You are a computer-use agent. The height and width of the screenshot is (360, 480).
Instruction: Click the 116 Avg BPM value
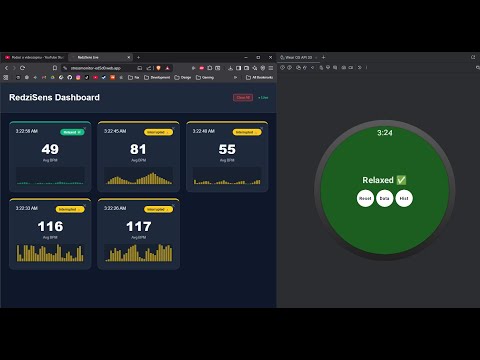pos(50,226)
